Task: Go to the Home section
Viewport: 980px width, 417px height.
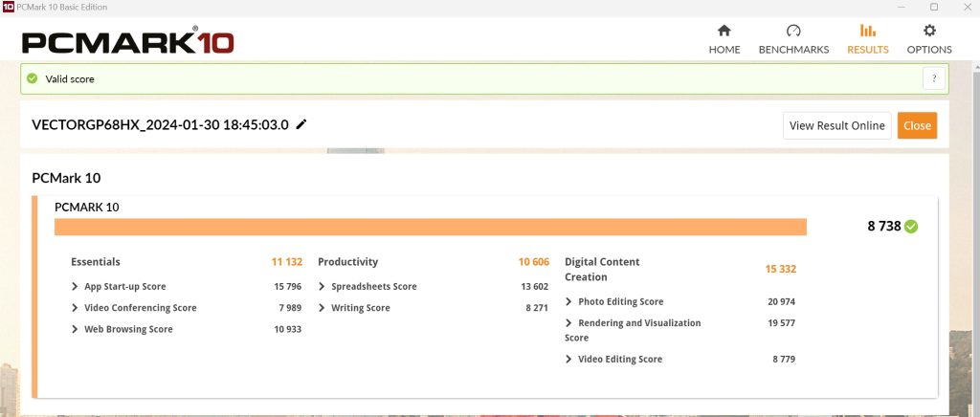Action: 724,40
